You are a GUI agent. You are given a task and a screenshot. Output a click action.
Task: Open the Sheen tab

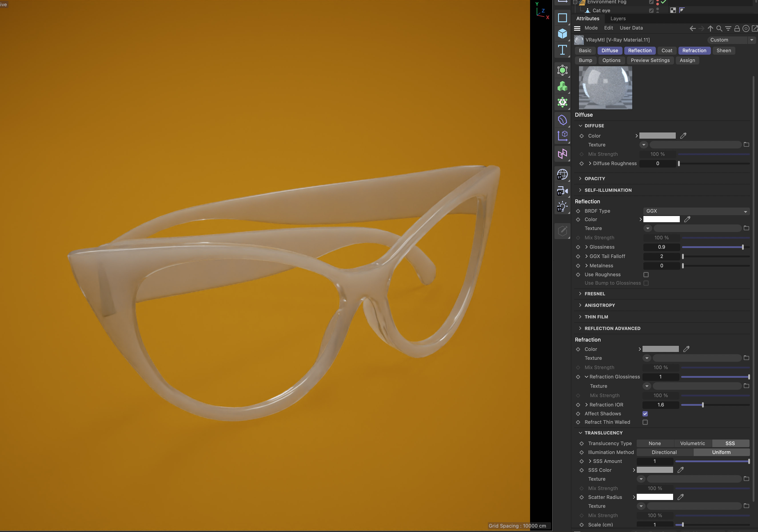tap(723, 50)
